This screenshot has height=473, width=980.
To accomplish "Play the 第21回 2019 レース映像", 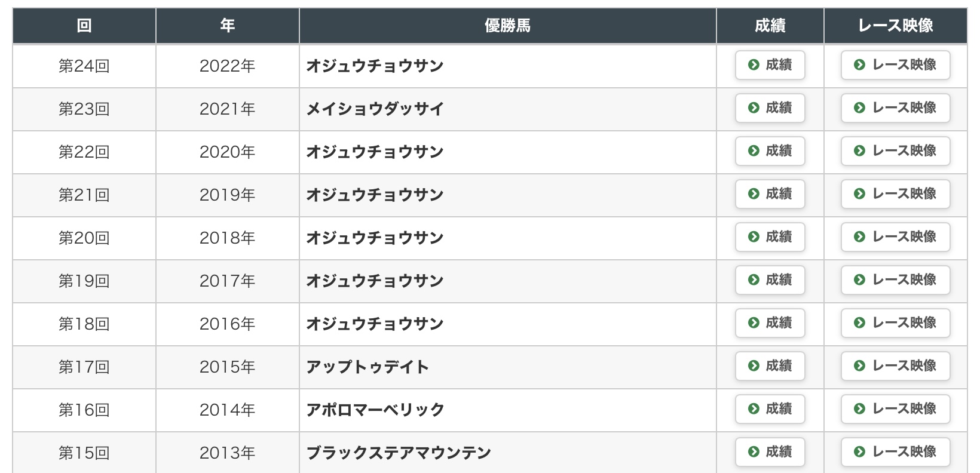I will click(895, 194).
